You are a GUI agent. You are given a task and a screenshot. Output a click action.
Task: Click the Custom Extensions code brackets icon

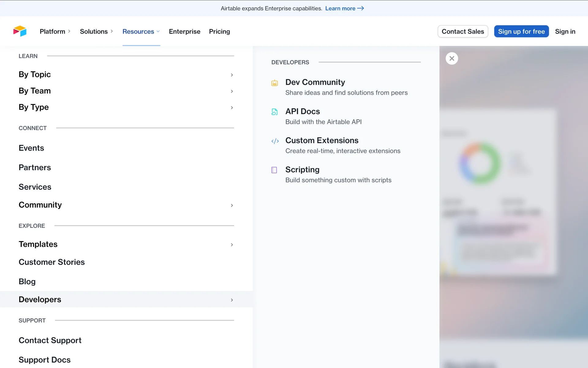point(275,141)
